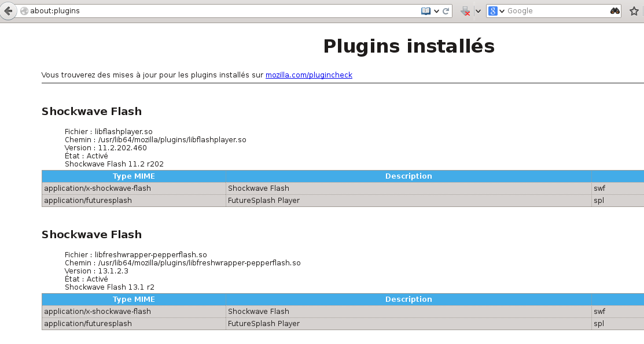644x344 pixels.
Task: Click the globe site identity icon
Action: coord(24,11)
